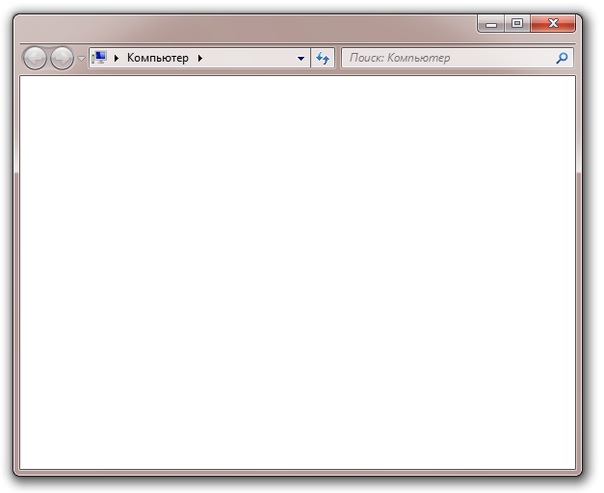The height and width of the screenshot is (493, 604).
Task: Focus the Поиск: Компьютер search field
Action: click(x=457, y=58)
